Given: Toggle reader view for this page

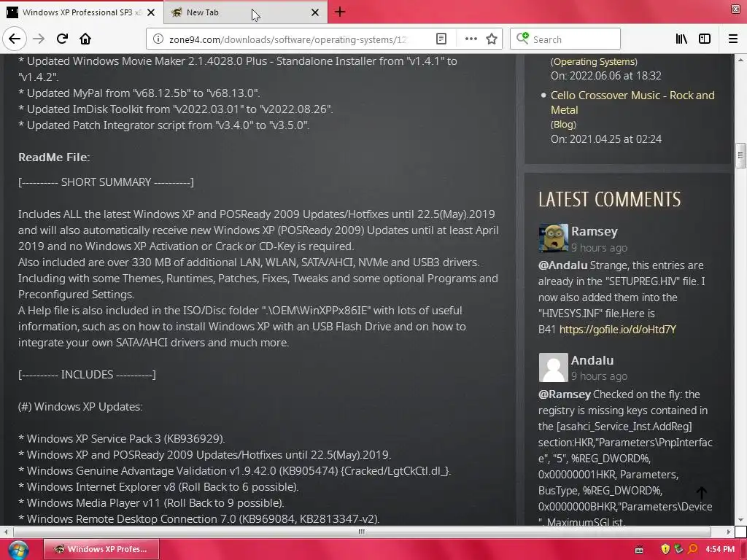Looking at the screenshot, I should coord(441,39).
